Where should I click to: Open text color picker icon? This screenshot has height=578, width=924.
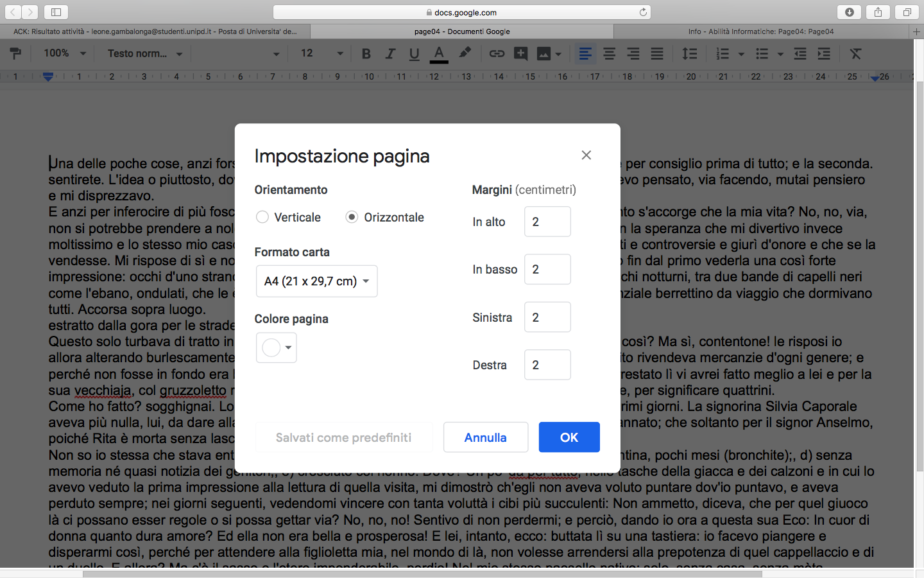tap(439, 54)
